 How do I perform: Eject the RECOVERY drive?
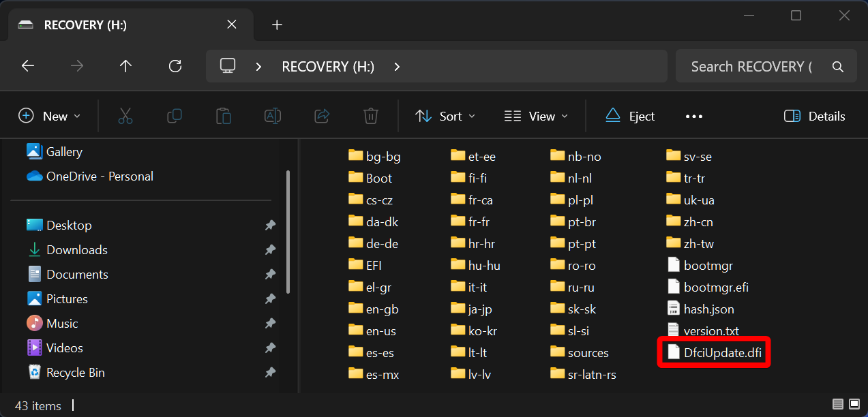(629, 116)
